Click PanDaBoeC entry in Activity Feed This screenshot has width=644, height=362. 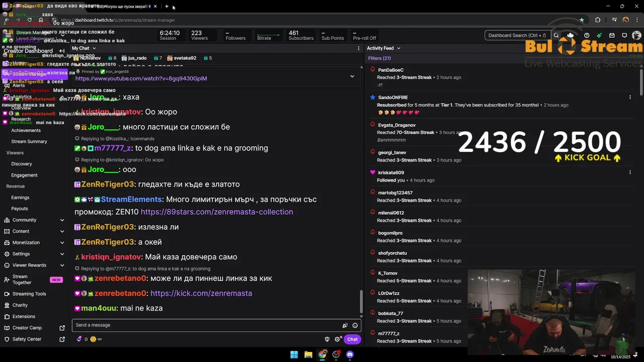(390, 70)
